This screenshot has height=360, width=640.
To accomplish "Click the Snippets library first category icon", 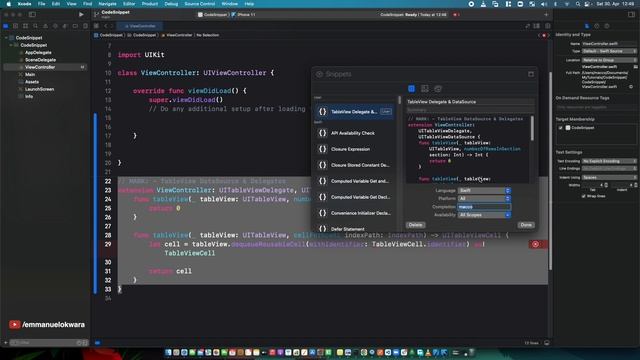I will (411, 89).
